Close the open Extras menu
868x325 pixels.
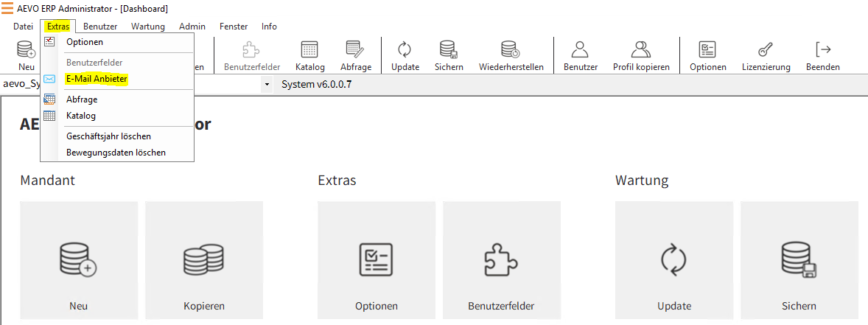tap(58, 26)
